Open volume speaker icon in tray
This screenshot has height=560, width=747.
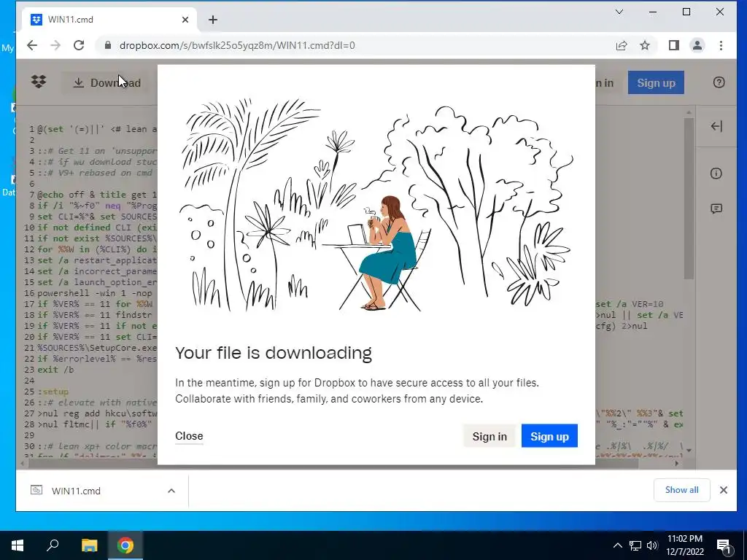coord(652,545)
